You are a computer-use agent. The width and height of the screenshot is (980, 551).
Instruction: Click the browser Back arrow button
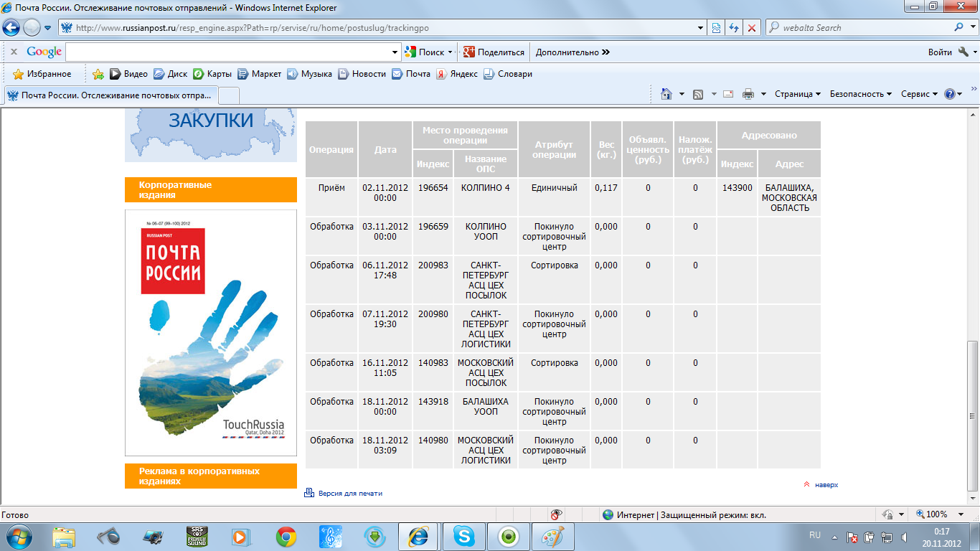point(11,28)
